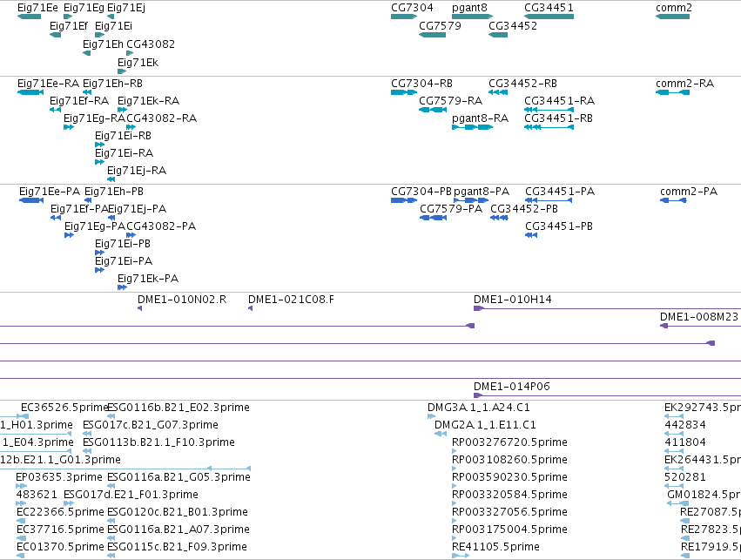Select the CG43082 gene label
This screenshot has height=560, width=741.
coord(151,44)
